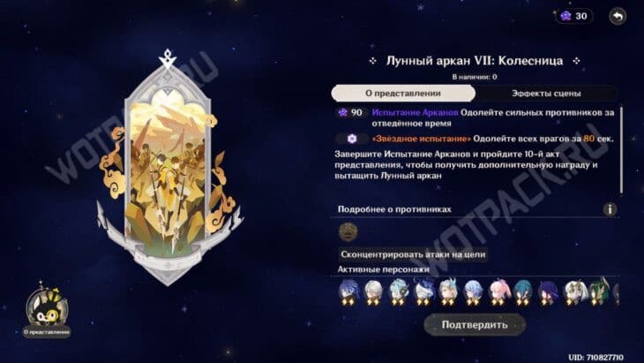Choose the purple-haired character avatar

pyautogui.click(x=549, y=292)
